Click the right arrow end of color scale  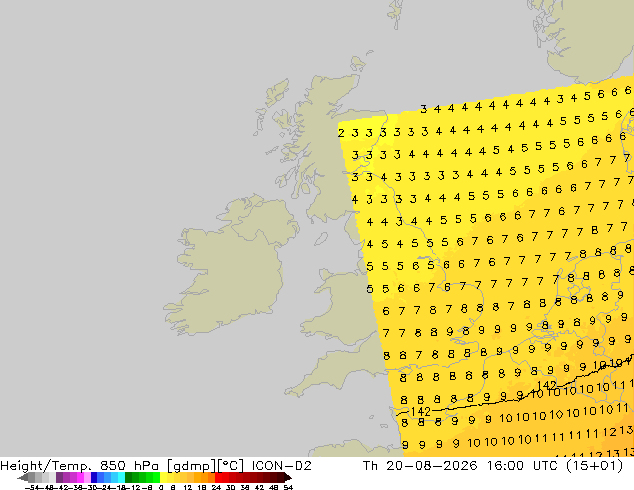pos(288,477)
